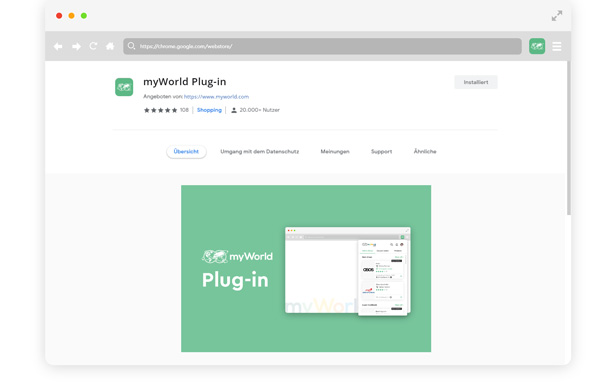Screen dimensions: 615x384
Task: Click the 20.000+ Nutzer text
Action: coord(260,110)
